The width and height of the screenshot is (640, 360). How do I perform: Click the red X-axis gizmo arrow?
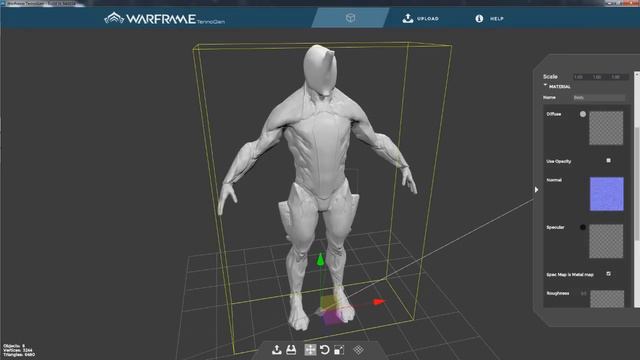click(x=379, y=302)
